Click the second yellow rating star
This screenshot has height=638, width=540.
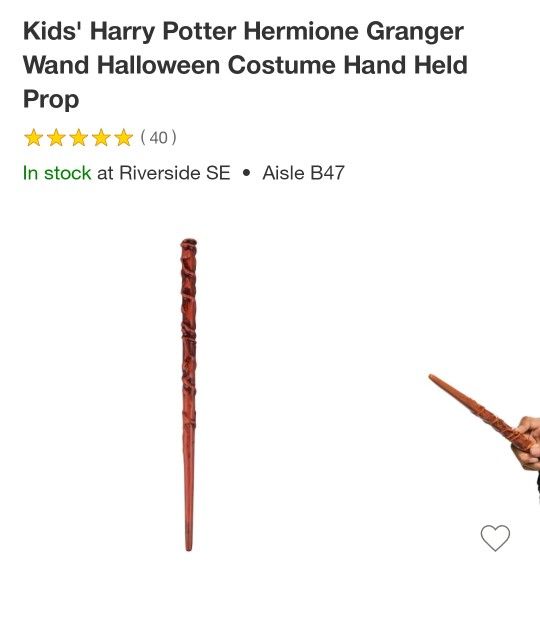tap(56, 138)
